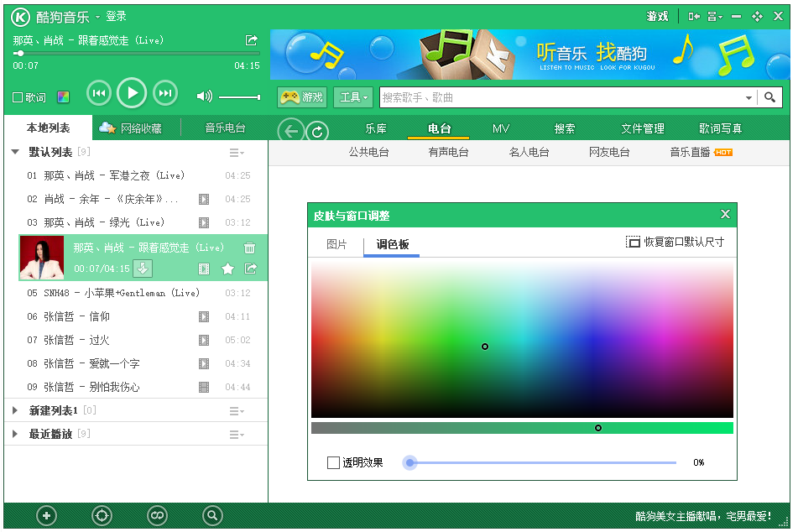Click the KuGou logo icon
Image resolution: width=798 pixels, height=532 pixels.
[x=21, y=18]
